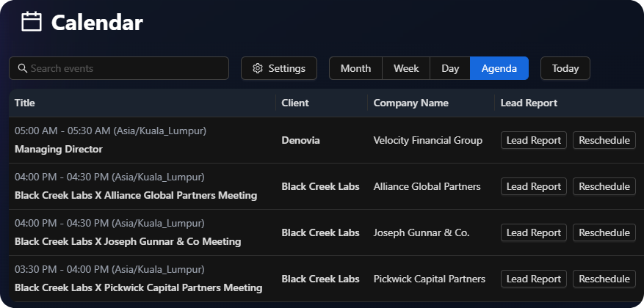Open the Managing Director event title
644x308 pixels.
(59, 149)
